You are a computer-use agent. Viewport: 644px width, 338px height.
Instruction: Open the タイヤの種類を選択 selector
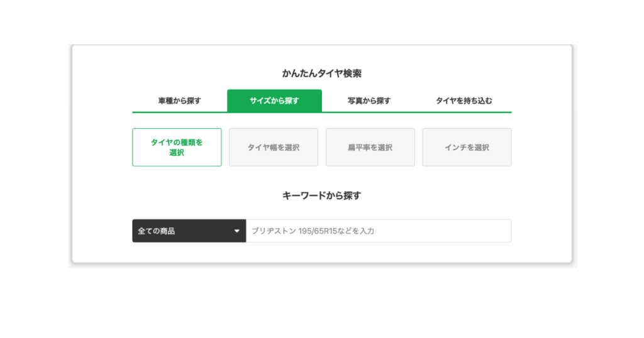coord(177,148)
